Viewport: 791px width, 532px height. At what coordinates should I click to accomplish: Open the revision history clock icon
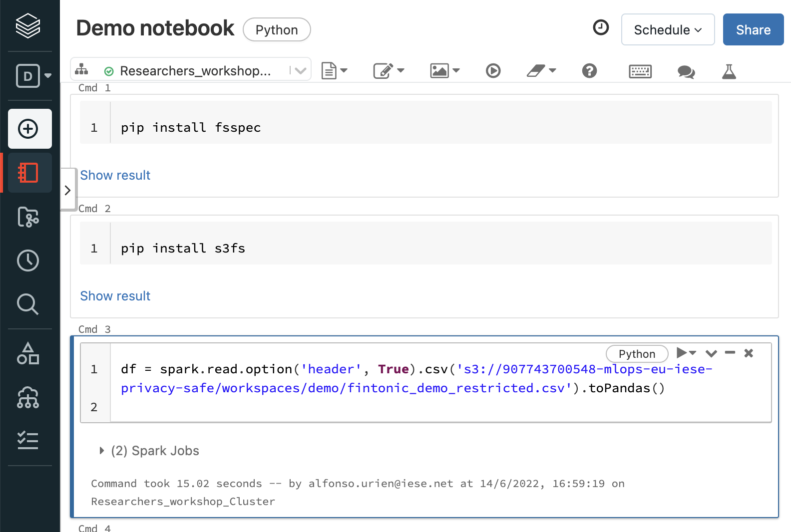(601, 27)
